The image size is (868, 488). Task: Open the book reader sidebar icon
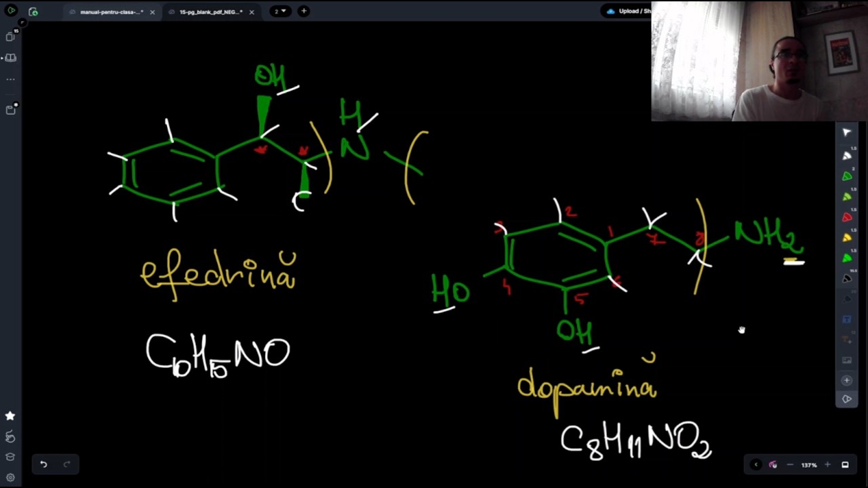(11, 58)
